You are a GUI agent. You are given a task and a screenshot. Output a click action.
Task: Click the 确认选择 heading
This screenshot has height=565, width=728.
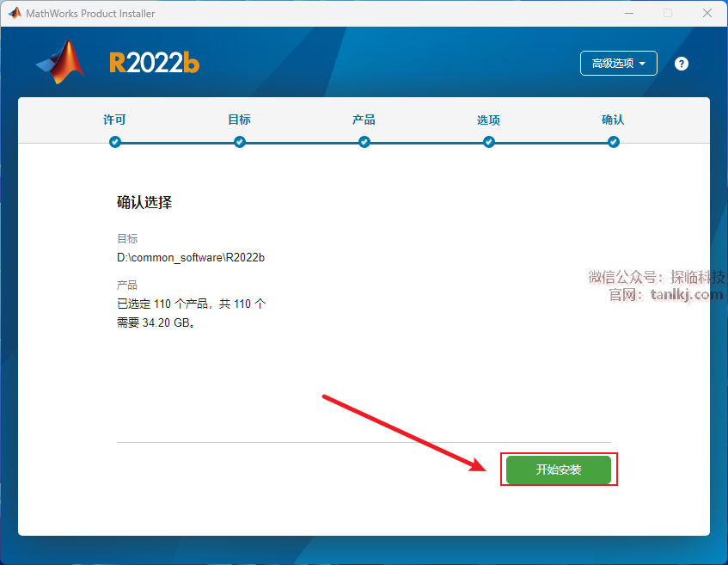click(144, 203)
